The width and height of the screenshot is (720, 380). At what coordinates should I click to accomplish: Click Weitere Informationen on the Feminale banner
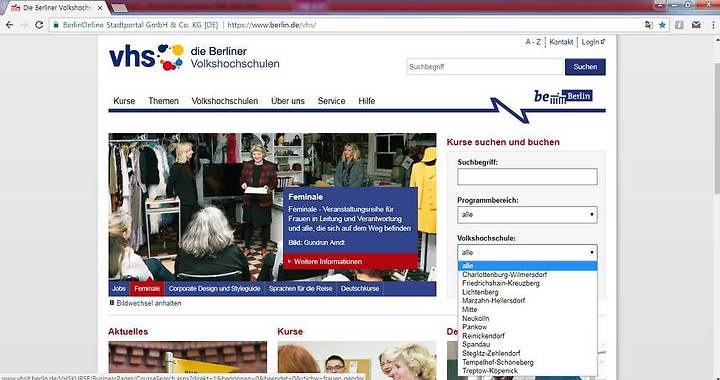click(x=351, y=261)
